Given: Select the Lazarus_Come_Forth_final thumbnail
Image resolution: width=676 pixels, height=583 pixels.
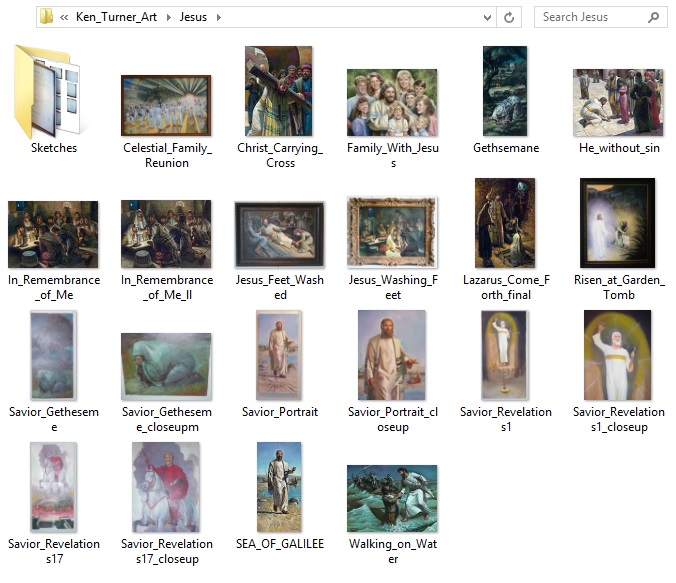Looking at the screenshot, I should [505, 223].
